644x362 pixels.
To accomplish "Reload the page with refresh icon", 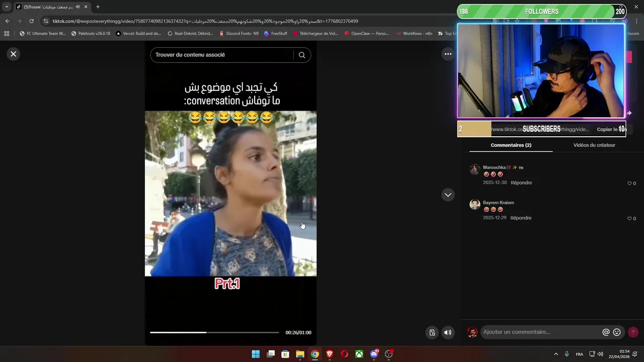I will pyautogui.click(x=31, y=21).
